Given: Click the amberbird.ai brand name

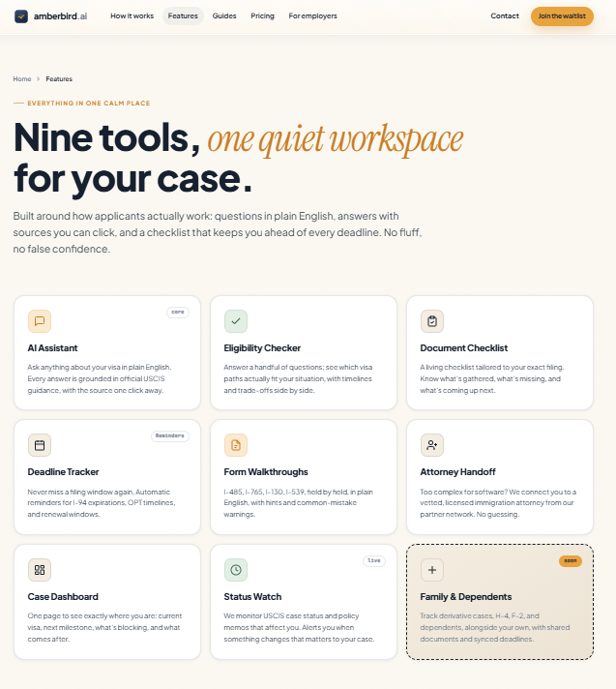Looking at the screenshot, I should (x=60, y=16).
